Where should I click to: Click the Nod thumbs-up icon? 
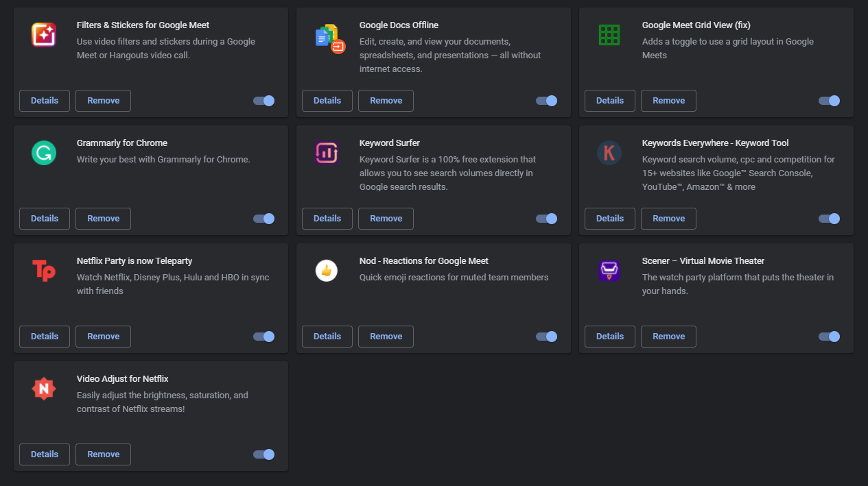tap(326, 271)
